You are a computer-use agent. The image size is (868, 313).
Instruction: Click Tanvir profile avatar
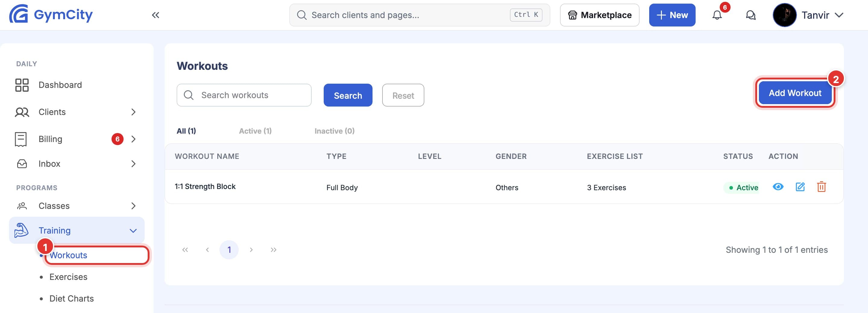[785, 15]
